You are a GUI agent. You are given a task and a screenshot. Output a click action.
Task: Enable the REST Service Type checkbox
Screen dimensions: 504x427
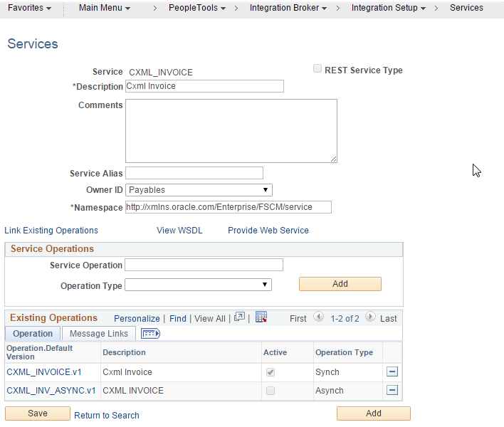[x=317, y=70]
